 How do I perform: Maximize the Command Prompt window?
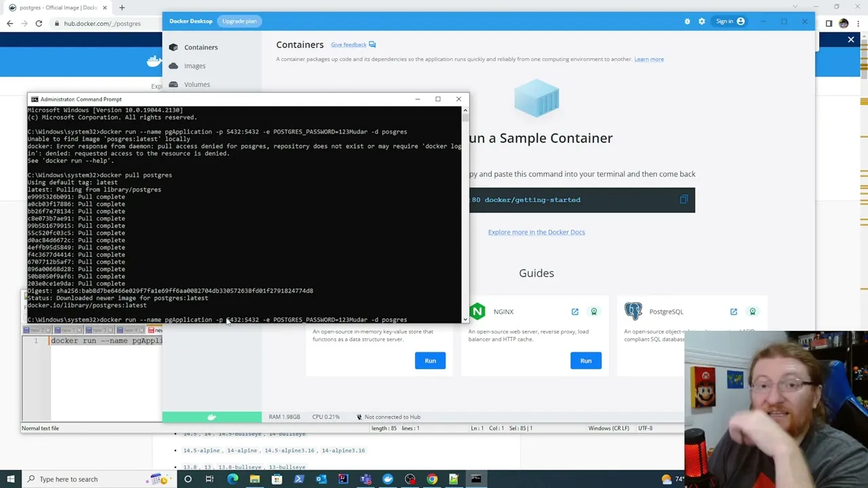[438, 99]
